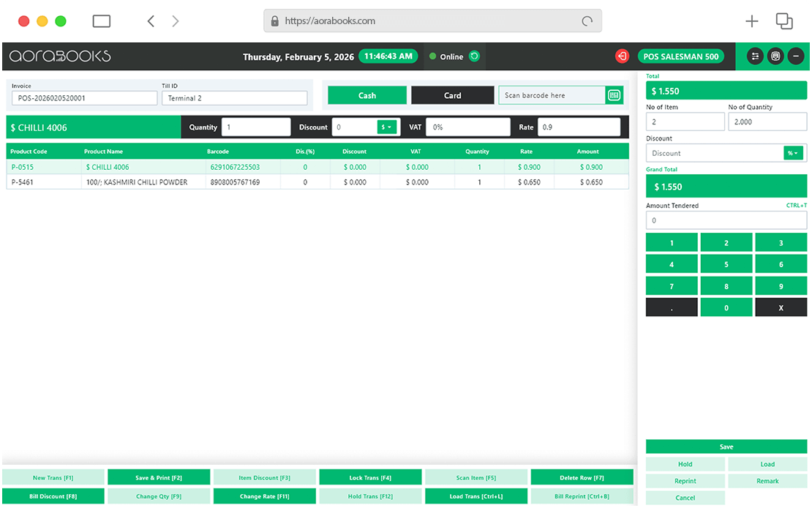Click the Hold button in payment panel

(685, 464)
